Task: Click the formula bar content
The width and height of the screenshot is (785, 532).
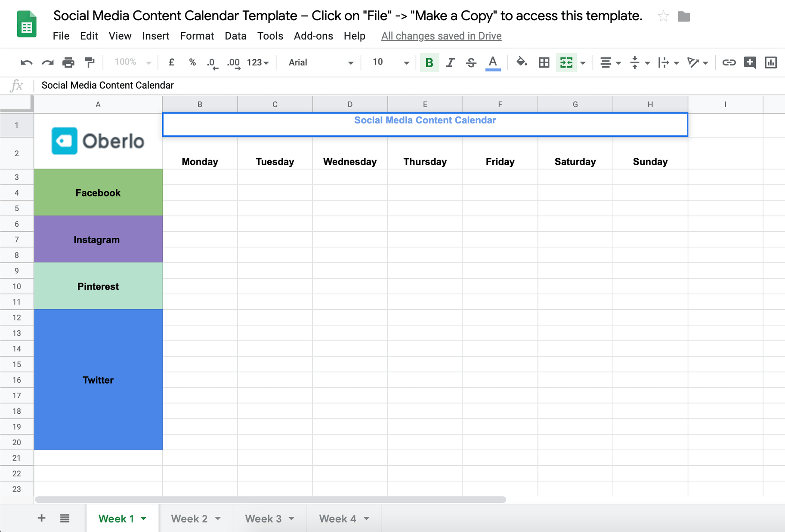Action: tap(108, 85)
